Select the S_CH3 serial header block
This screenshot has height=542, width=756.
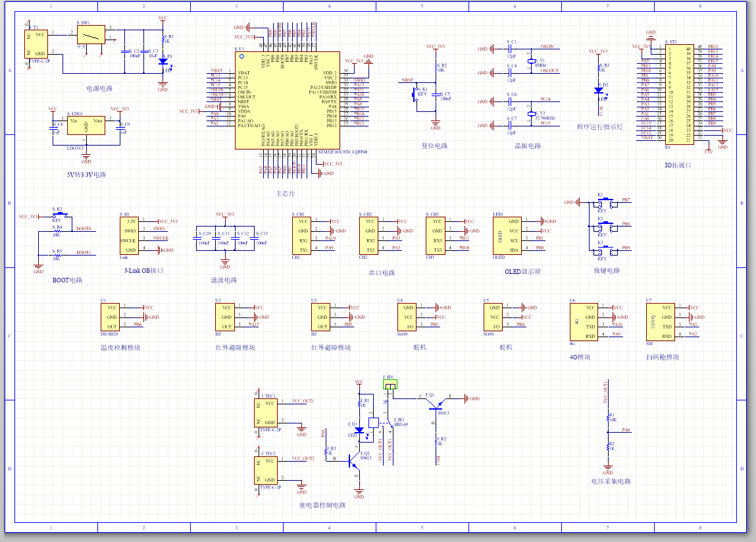coord(436,236)
